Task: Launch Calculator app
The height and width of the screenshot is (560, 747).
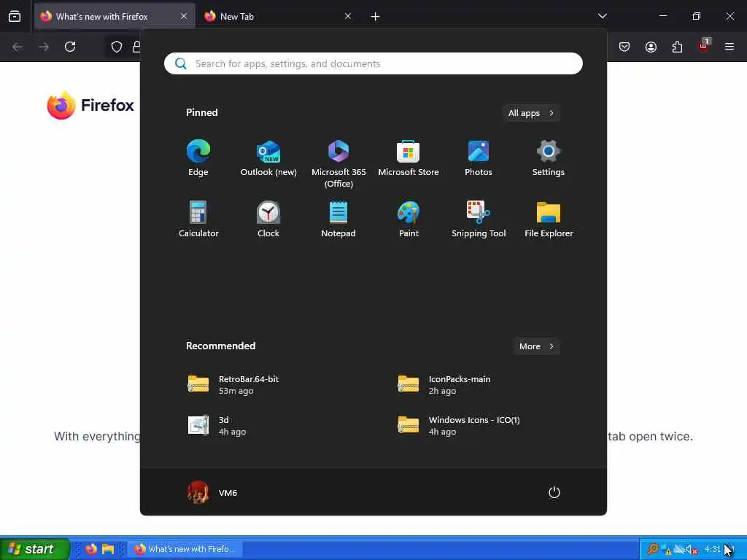Action: [198, 219]
